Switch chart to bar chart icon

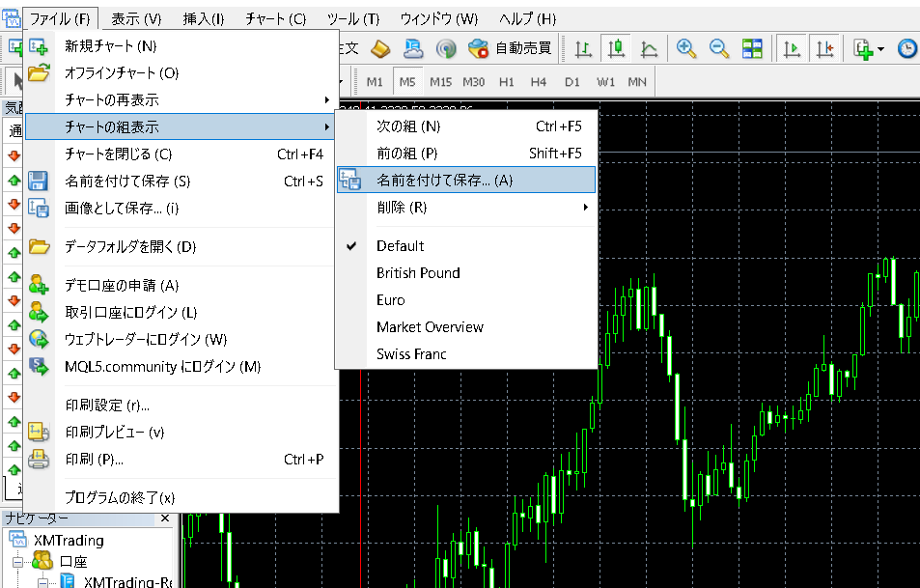tap(584, 48)
